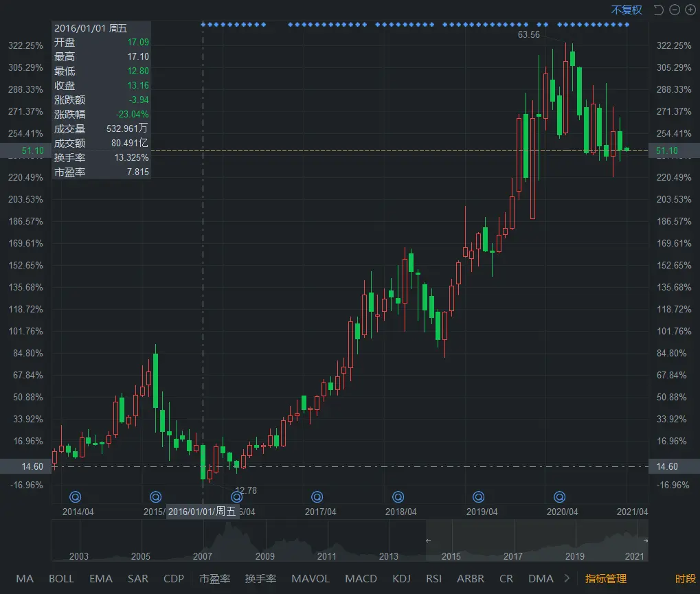Screen dimensions: 700x594
Task: Open the Q event marker above 2020/04
Action: [560, 496]
